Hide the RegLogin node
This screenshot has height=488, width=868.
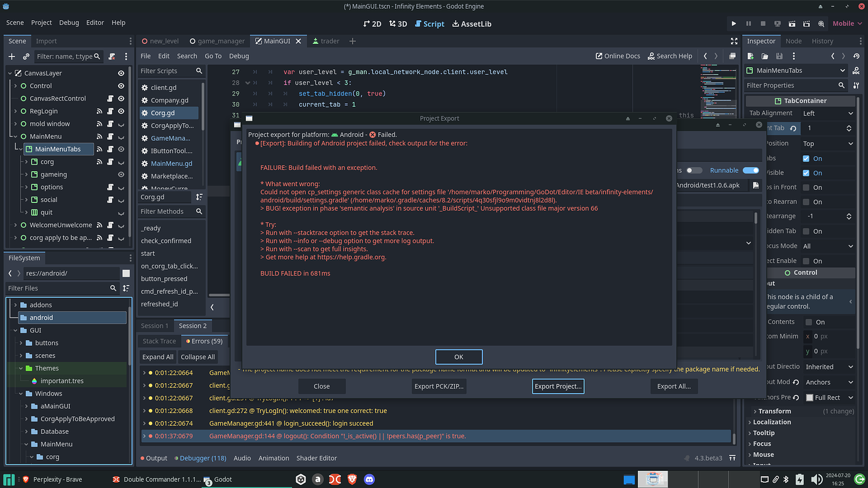(121, 111)
